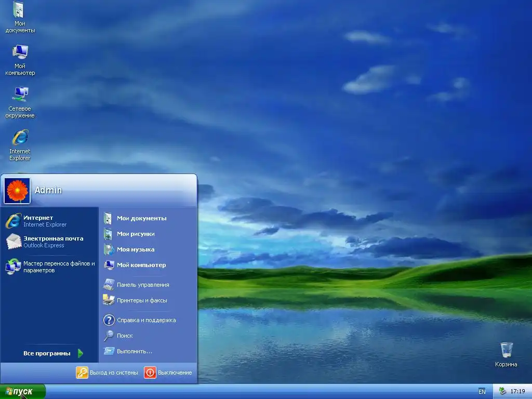
Task: Select the Сетевое окружение desktop icon
Action: tap(20, 102)
